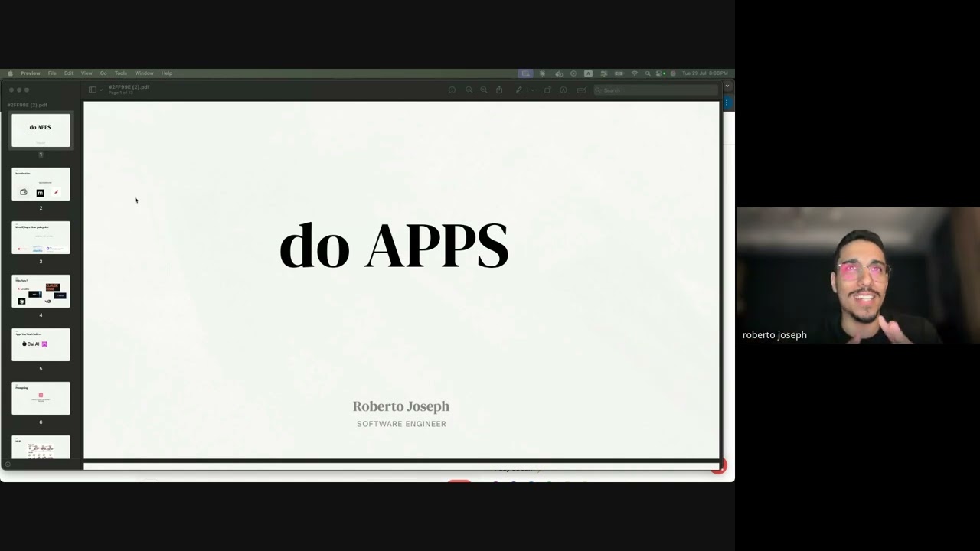980x551 pixels.
Task: Rotate the page with the rotate icon
Action: tap(547, 90)
